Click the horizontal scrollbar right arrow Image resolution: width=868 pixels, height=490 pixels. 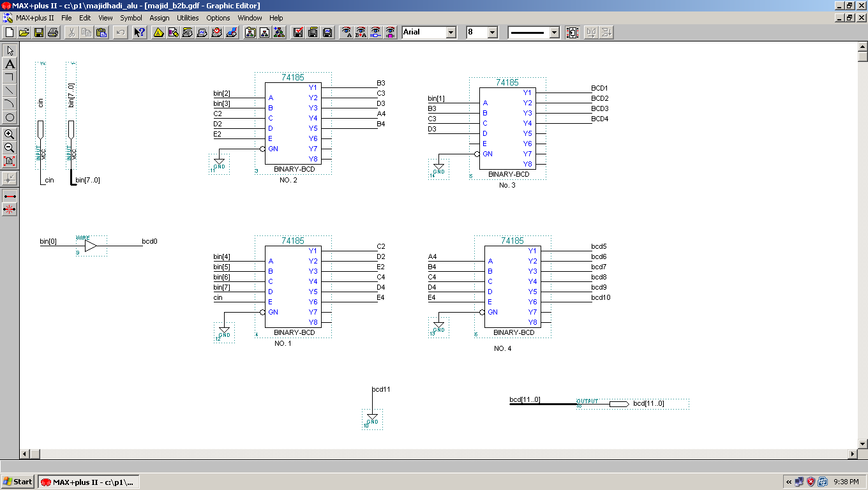[x=853, y=454]
